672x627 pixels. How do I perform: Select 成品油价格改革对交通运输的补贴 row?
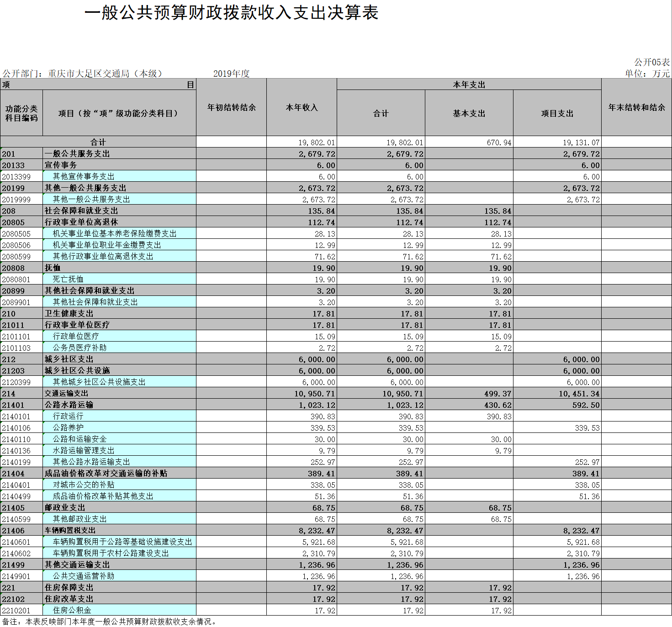pyautogui.click(x=336, y=473)
